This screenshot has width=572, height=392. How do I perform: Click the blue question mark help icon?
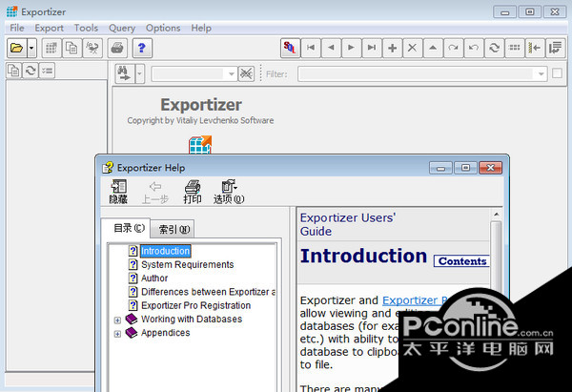tap(142, 48)
